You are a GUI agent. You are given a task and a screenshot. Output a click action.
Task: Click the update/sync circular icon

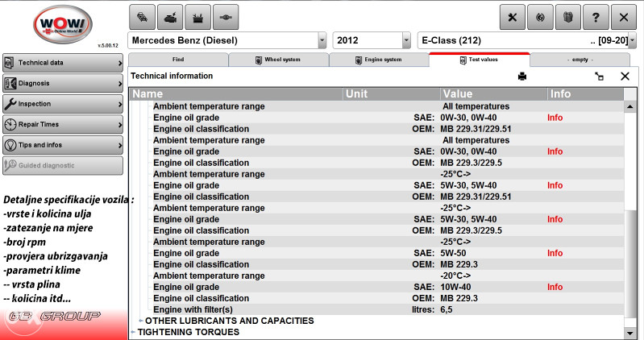540,17
